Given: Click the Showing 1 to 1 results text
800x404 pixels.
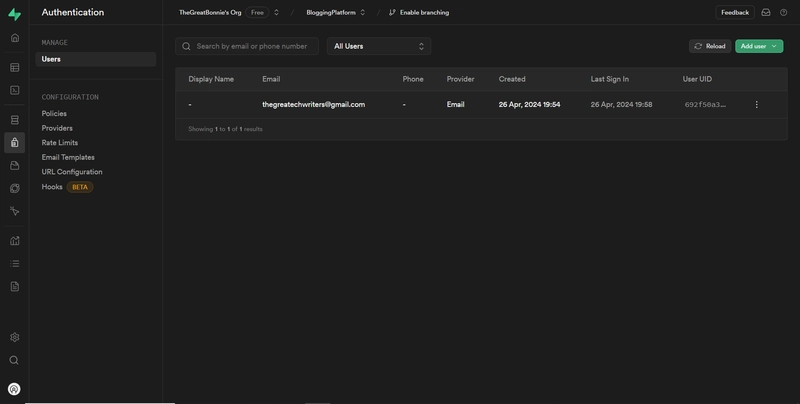Looking at the screenshot, I should pos(225,129).
